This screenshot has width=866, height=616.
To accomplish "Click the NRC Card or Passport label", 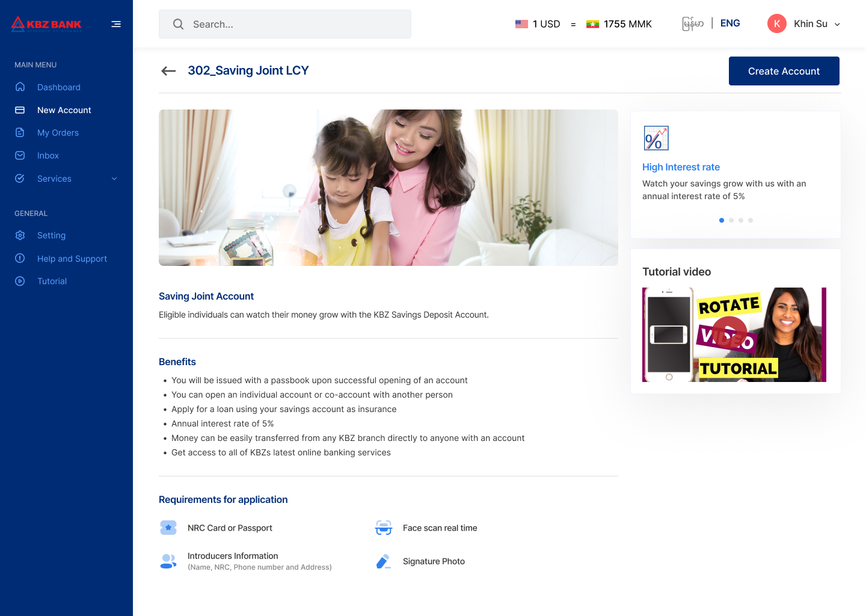I will [x=230, y=528].
